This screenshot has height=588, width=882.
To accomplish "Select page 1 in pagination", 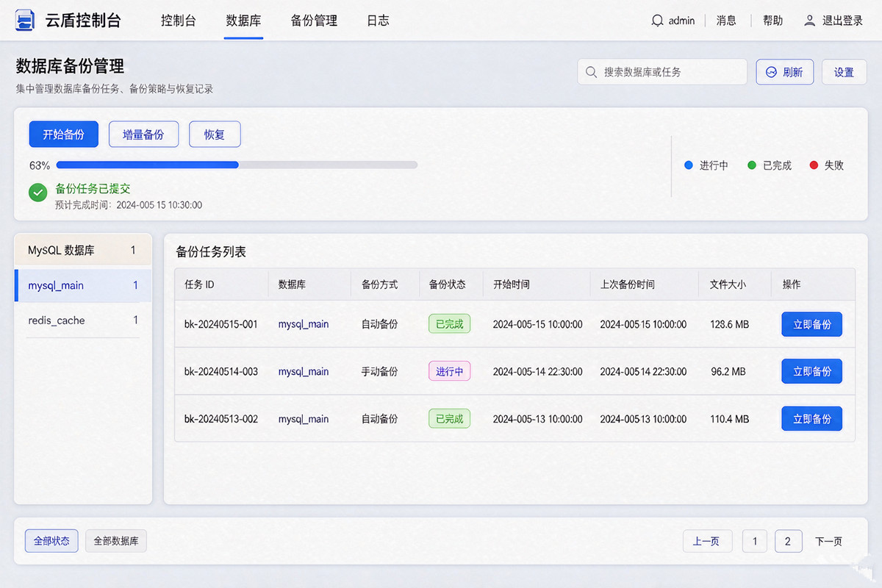I will point(754,541).
